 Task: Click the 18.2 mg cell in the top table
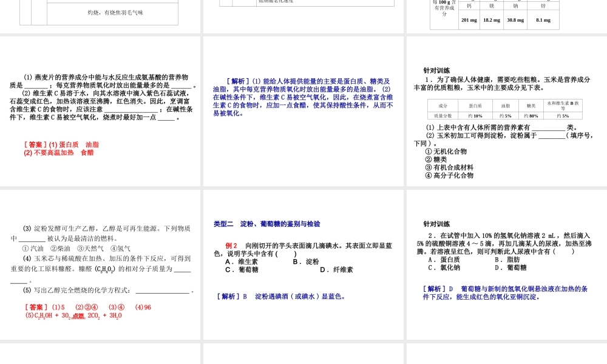(x=492, y=20)
